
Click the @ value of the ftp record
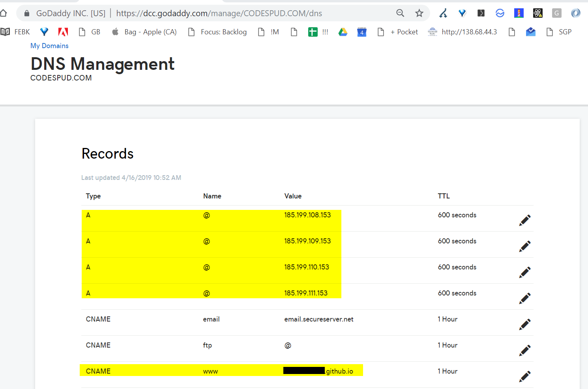(x=288, y=346)
